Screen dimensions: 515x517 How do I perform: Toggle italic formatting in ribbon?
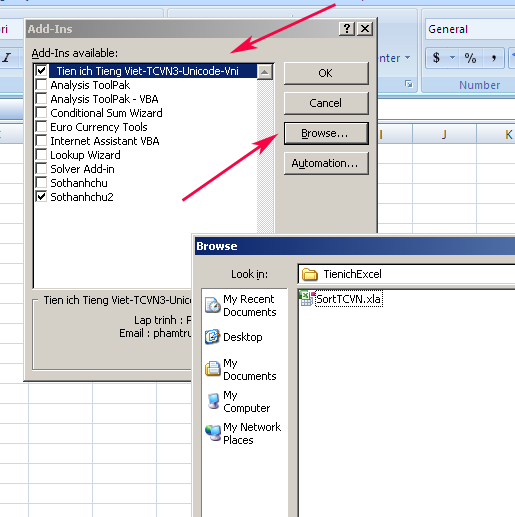pyautogui.click(x=7, y=57)
